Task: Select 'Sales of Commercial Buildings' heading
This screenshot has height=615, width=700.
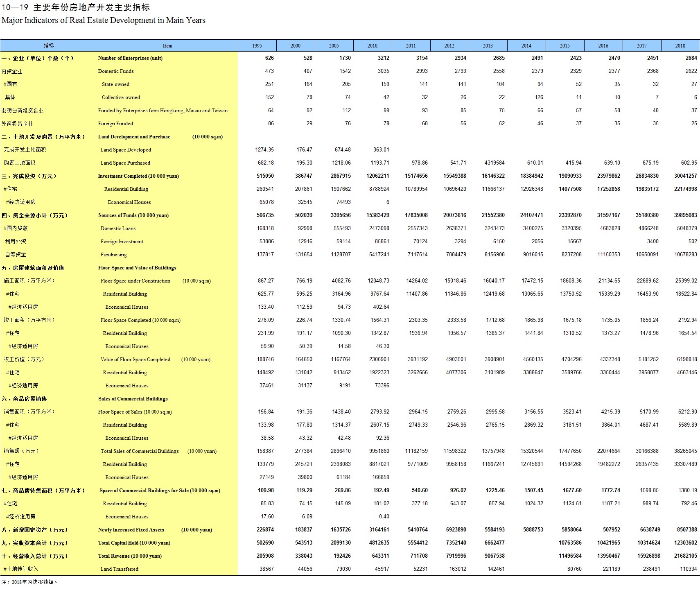Action: click(133, 399)
